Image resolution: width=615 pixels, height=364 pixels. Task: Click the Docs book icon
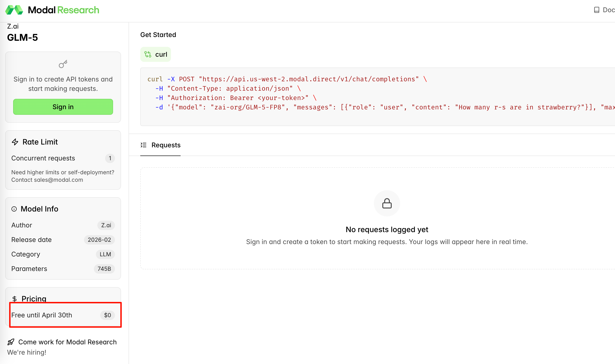[x=596, y=10]
